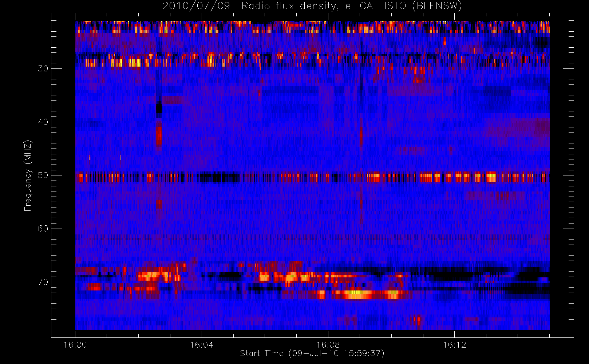The image size is (589, 364).
Task: Click the "50" frequency tick label
Action: [43, 175]
